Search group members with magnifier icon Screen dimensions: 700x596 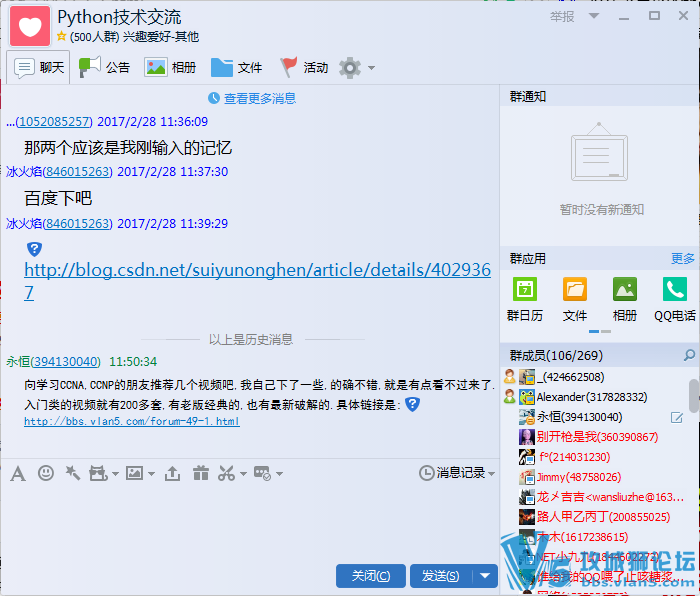click(689, 355)
